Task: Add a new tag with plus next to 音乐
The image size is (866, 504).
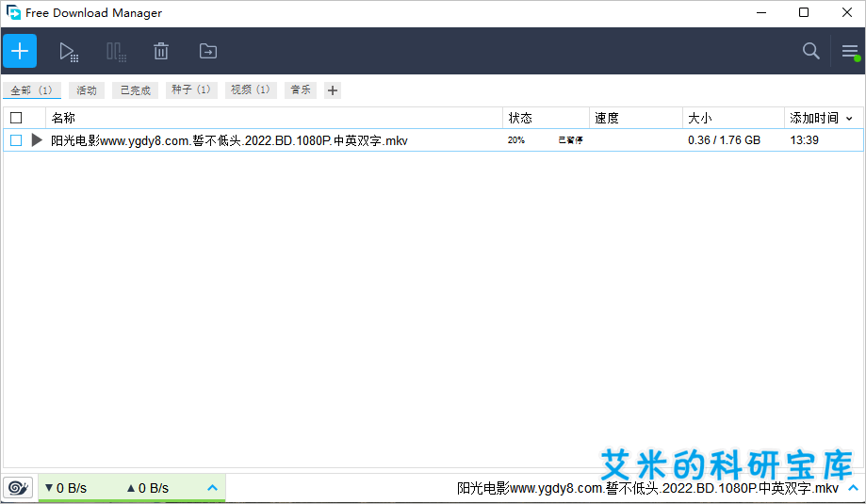Action: pyautogui.click(x=333, y=90)
